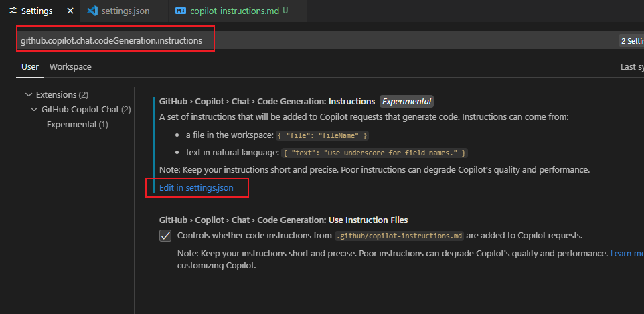
Task: Close the Settings tab
Action: pyautogui.click(x=70, y=11)
